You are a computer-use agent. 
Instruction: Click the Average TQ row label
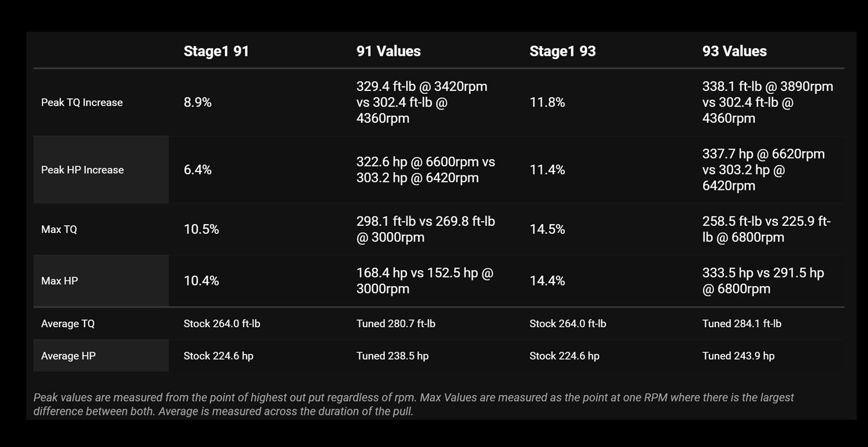tap(68, 324)
